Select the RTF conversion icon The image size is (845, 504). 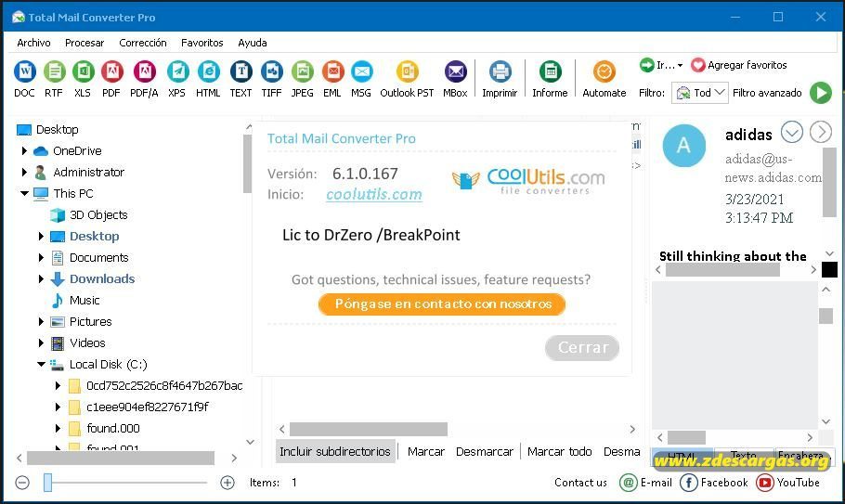tap(54, 71)
